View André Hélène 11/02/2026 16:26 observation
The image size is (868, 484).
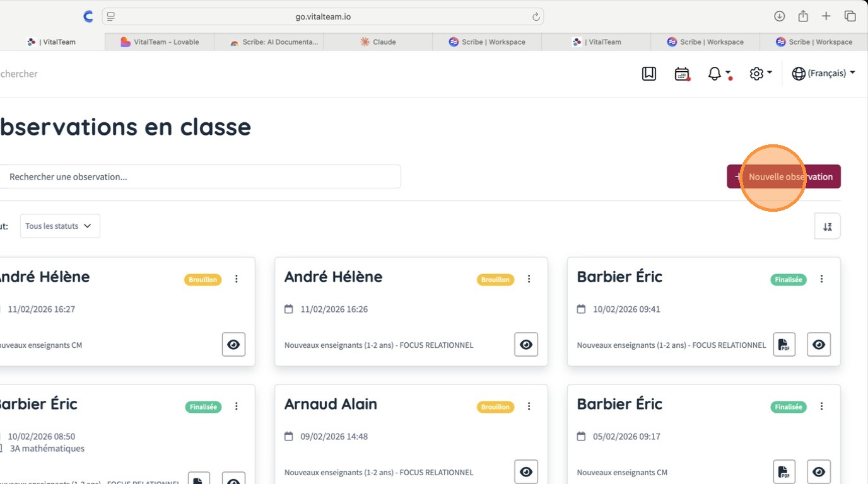[526, 345]
